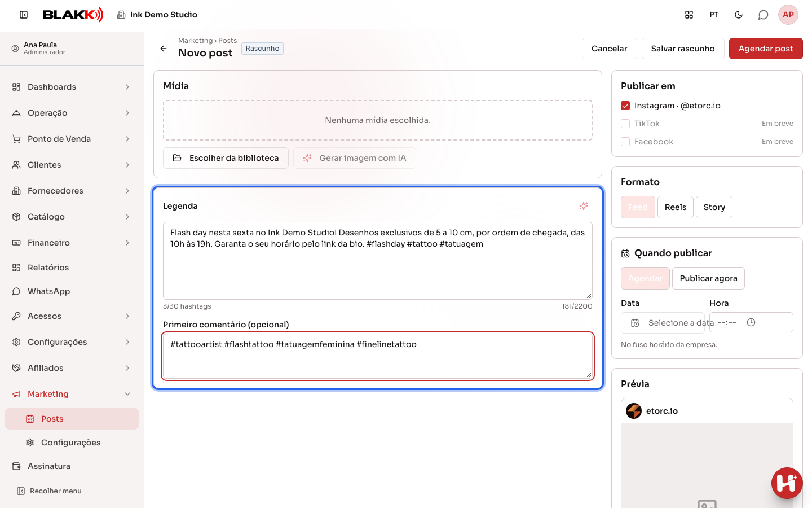Viewport: 812px width, 508px height.
Task: Click the AI sparkle icon in the Legenda header
Action: point(584,206)
